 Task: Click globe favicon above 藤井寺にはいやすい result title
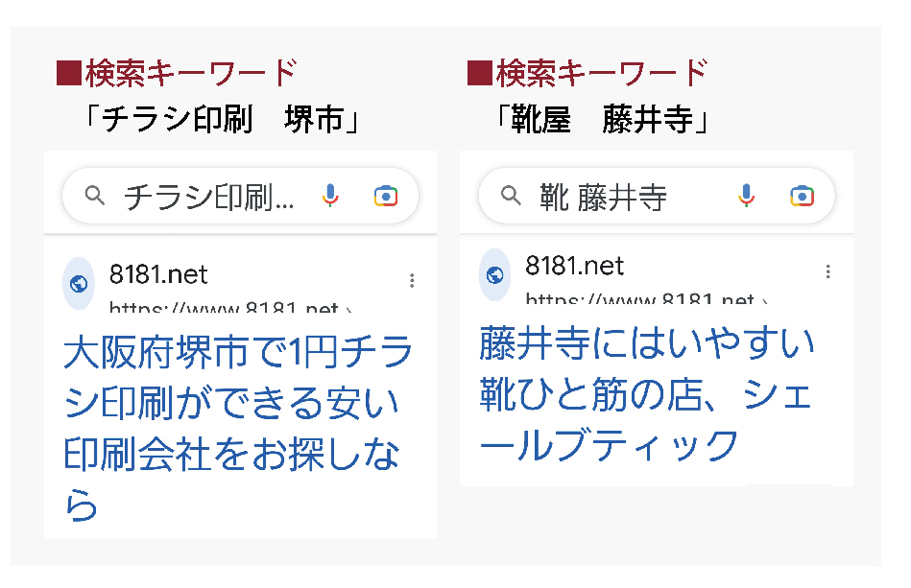point(495,274)
